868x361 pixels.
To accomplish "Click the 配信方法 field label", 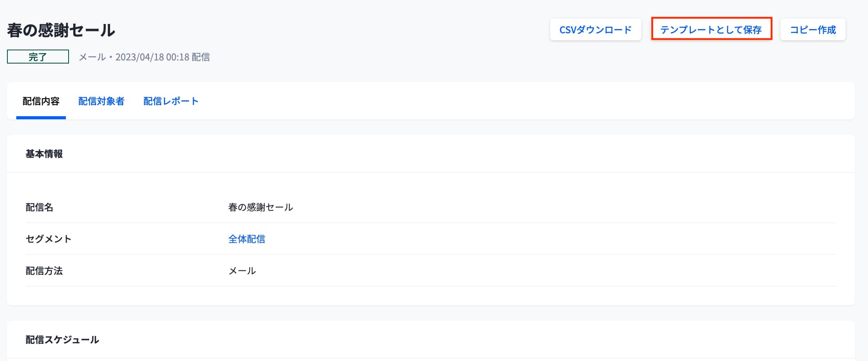I will [x=44, y=271].
